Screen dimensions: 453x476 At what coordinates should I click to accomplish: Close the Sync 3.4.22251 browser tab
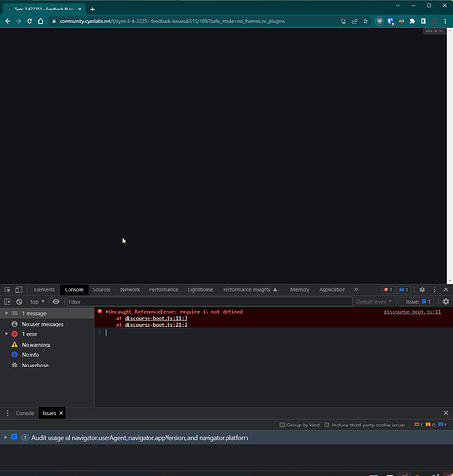point(80,9)
